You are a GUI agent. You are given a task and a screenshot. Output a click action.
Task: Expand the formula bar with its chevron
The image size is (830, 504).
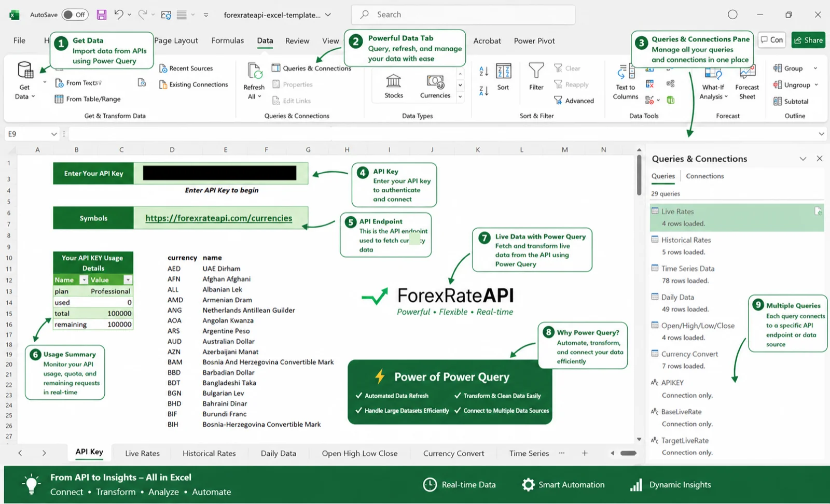coord(822,134)
